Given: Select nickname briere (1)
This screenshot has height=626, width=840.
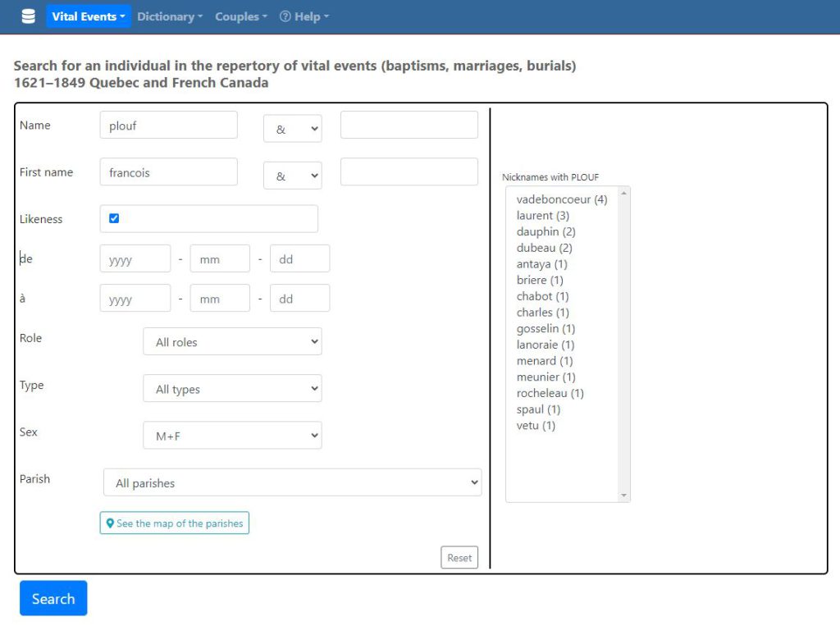Looking at the screenshot, I should click(540, 280).
